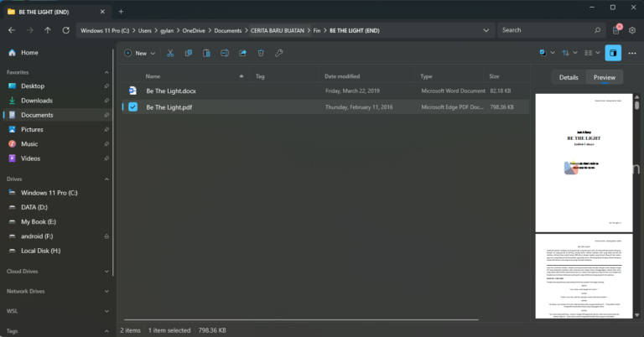
Task: Open the three-dot more options menu
Action: tap(632, 53)
